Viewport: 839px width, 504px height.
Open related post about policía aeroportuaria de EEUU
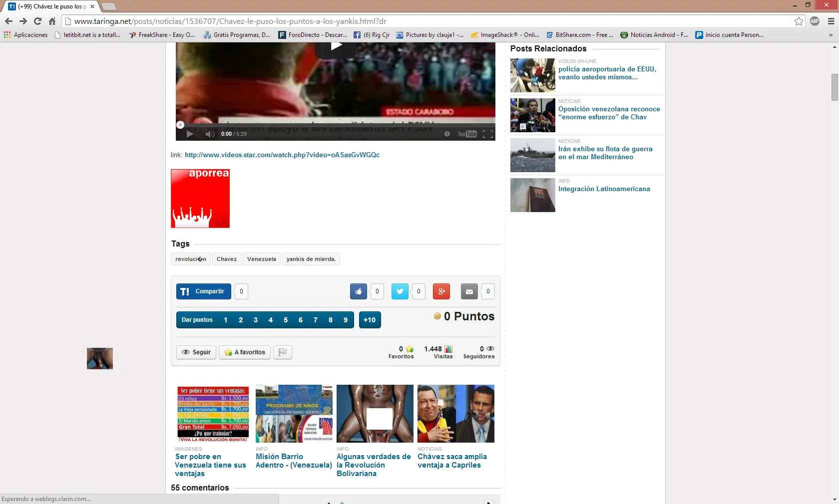coord(607,73)
